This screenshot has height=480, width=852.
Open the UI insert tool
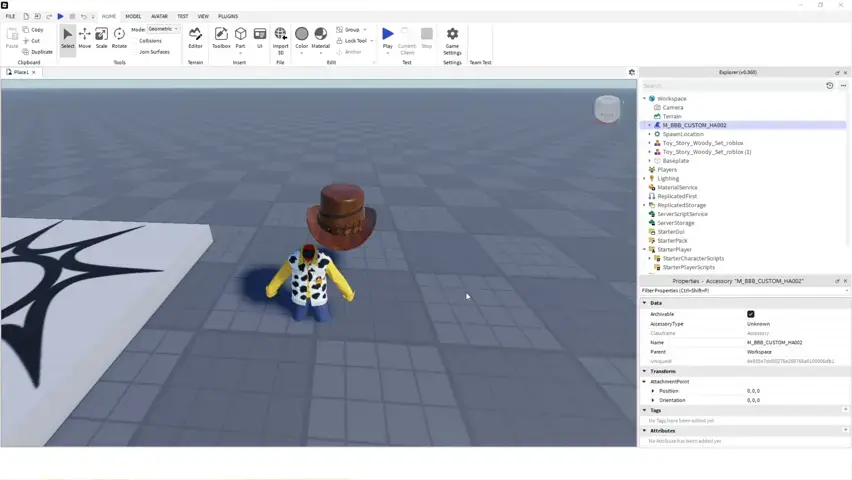260,39
